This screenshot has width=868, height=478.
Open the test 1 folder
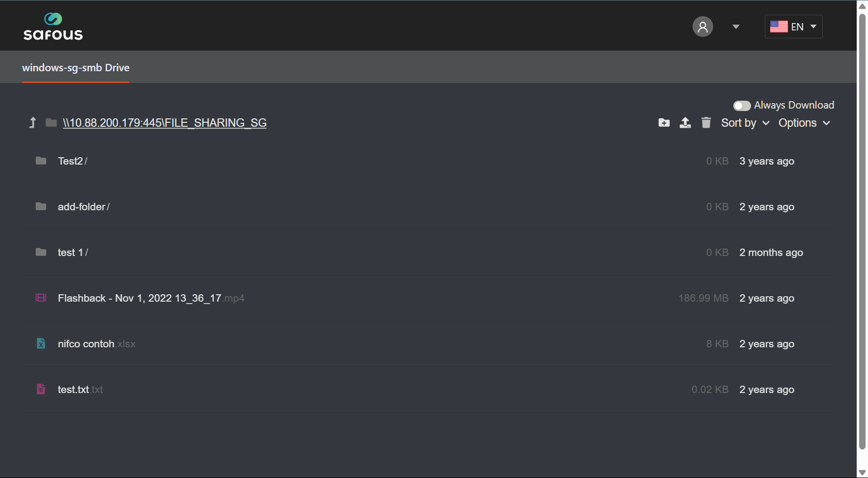point(72,252)
